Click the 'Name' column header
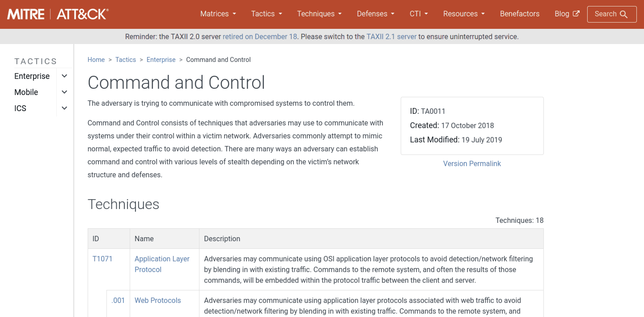The width and height of the screenshot is (644, 317). (x=144, y=239)
